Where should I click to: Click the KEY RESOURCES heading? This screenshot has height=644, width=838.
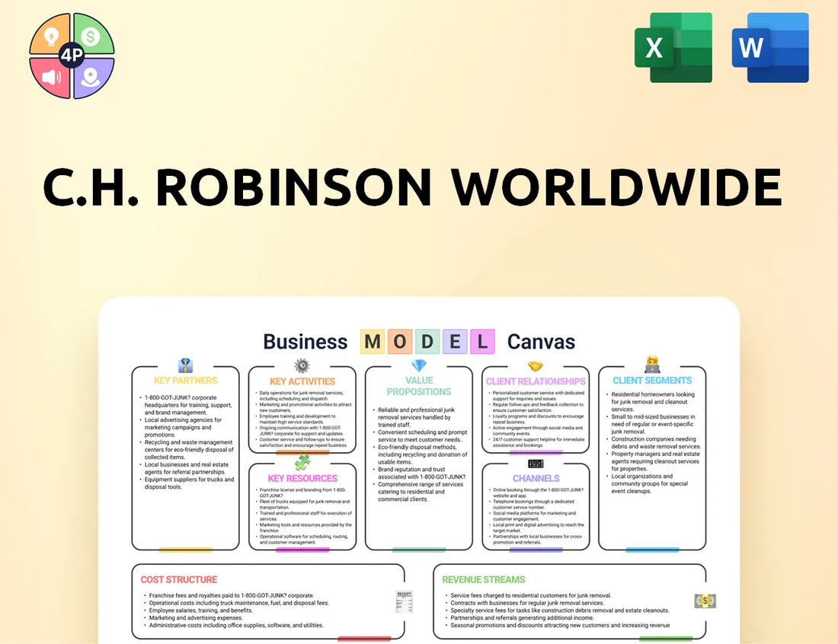point(302,479)
